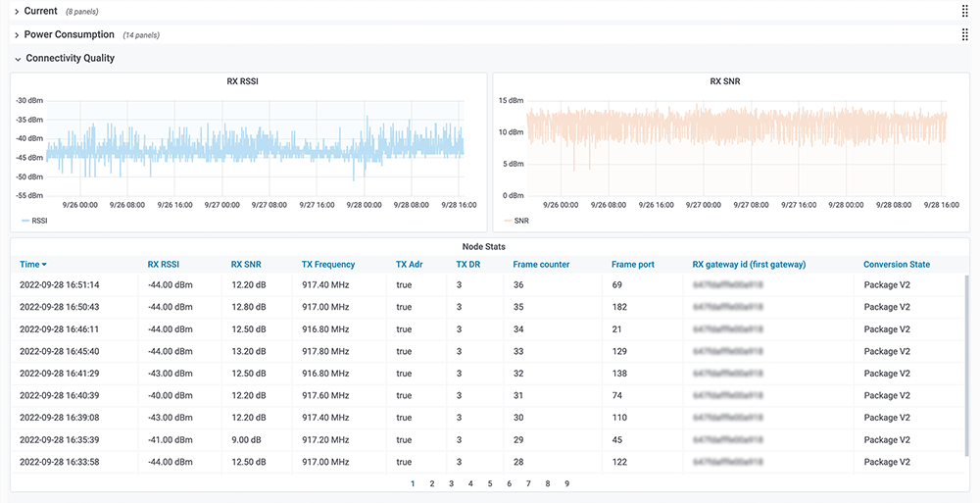Viewport: 980px width, 503px height.
Task: Click the 12.80 dB SNR cell
Action: pos(249,307)
